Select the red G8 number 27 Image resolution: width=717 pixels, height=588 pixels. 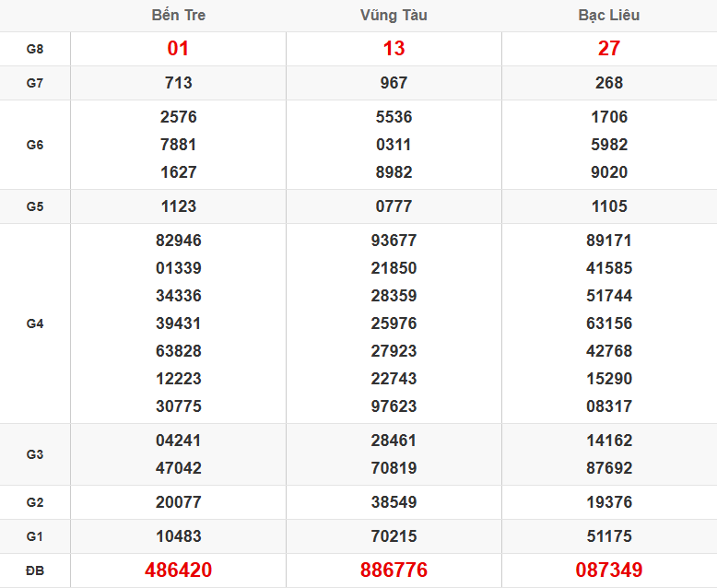(608, 49)
